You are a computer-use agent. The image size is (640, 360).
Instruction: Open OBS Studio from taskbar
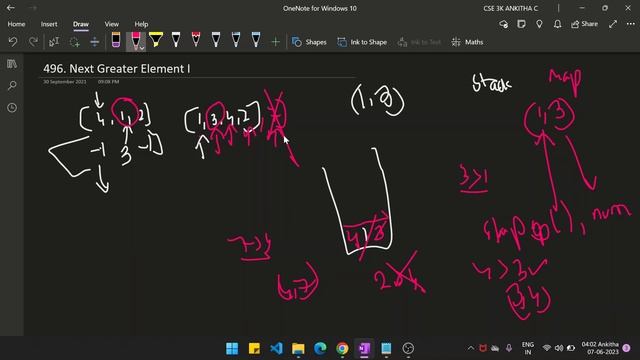(408, 348)
